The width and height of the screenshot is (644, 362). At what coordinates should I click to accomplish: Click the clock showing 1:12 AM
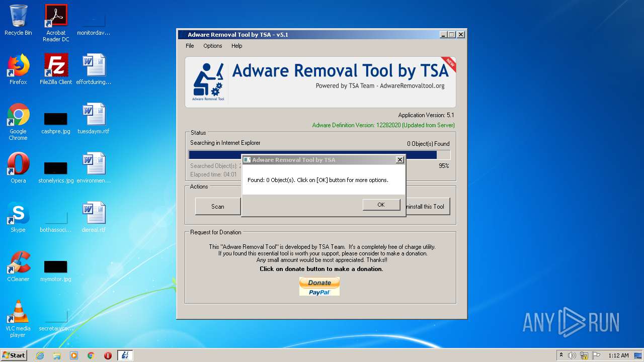(618, 355)
